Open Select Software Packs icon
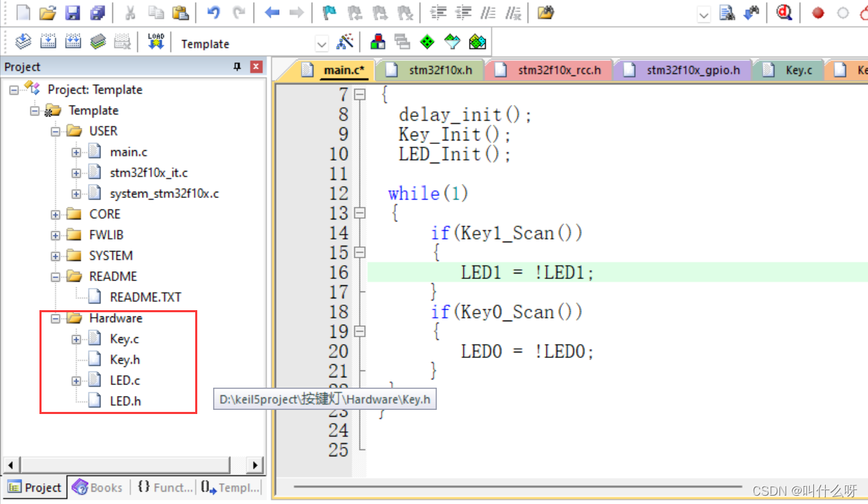Image resolution: width=868 pixels, height=504 pixels. click(452, 42)
